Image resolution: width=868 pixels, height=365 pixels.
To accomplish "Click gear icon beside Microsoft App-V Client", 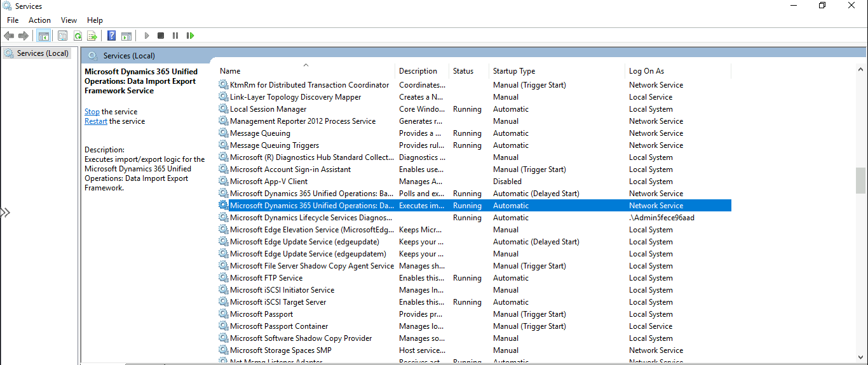I will [x=223, y=182].
